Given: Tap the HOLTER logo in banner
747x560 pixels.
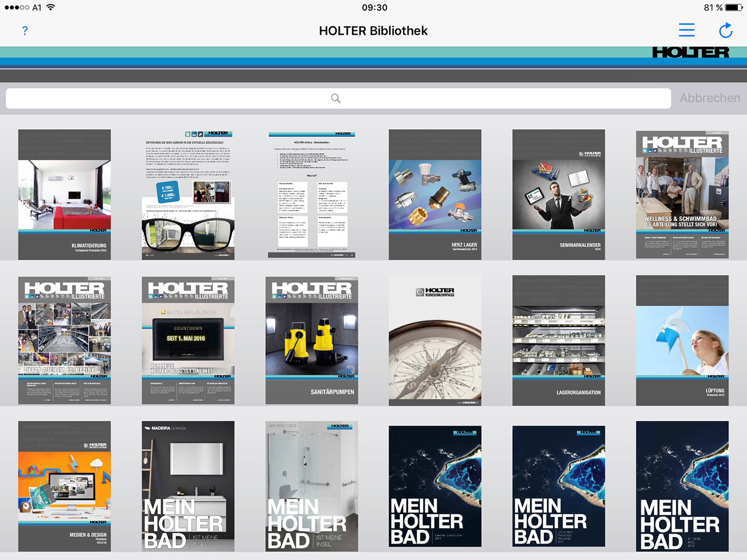Looking at the screenshot, I should [690, 52].
